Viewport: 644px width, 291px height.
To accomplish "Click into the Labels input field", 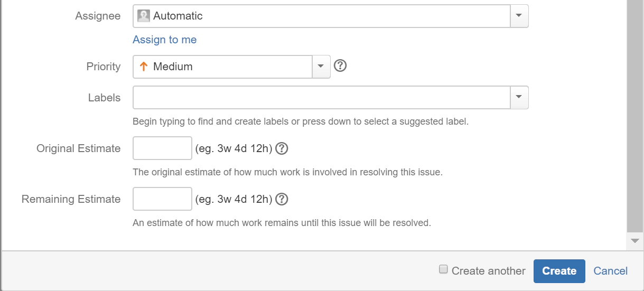I will click(322, 98).
